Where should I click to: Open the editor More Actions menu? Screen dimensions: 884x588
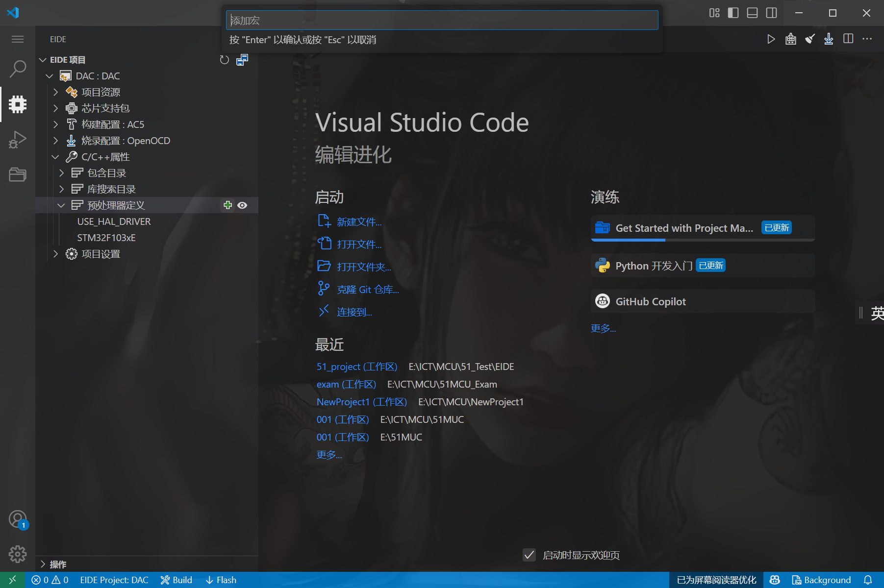(x=867, y=39)
